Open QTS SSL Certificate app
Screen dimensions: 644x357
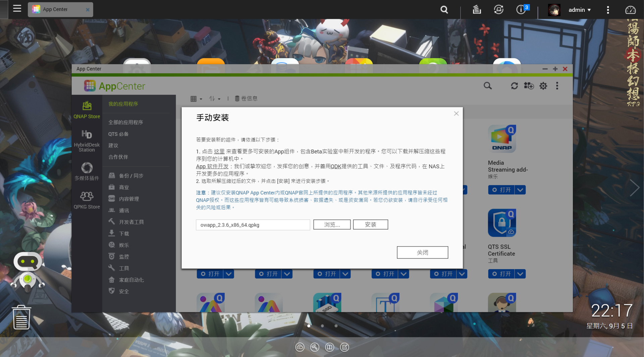[x=501, y=274]
